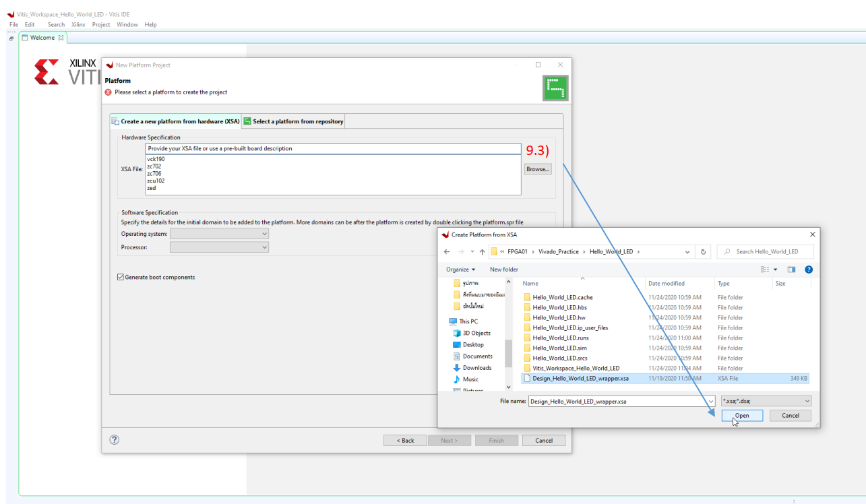Open the Hello_World_LED.runs folder
The image size is (866, 504).
tap(560, 338)
